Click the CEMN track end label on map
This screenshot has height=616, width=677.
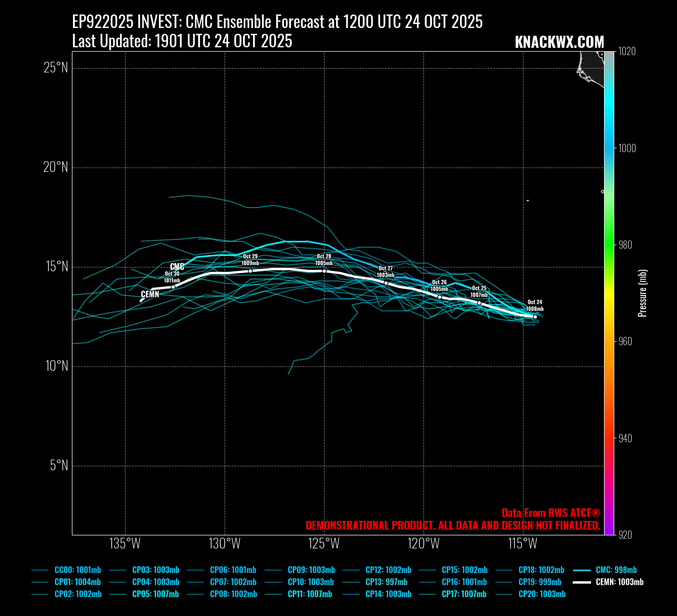150,294
